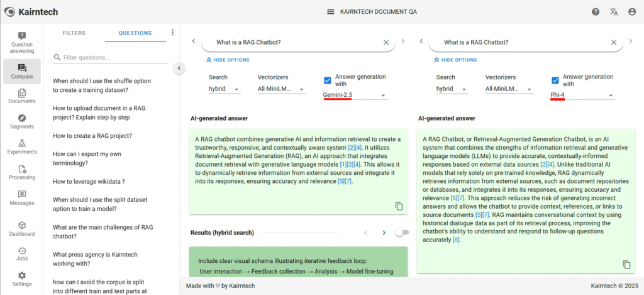644x295 pixels.
Task: Expand the left panel Search type dropdown
Action: [x=225, y=89]
